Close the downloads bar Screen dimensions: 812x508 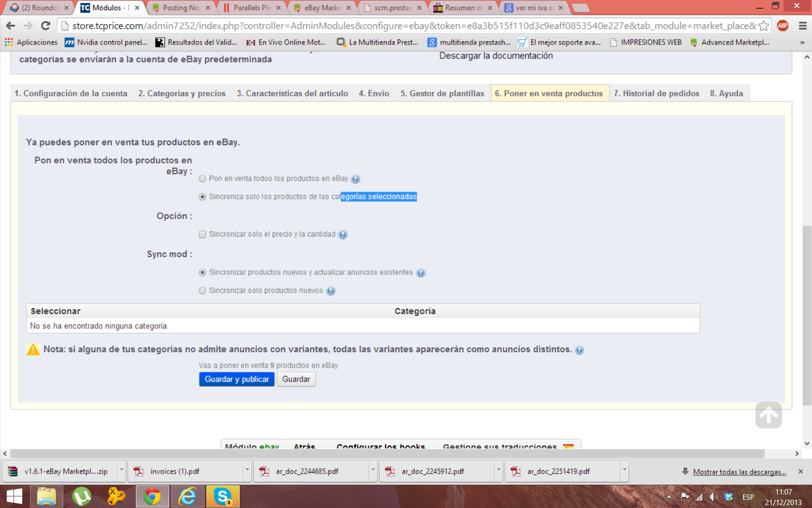[x=800, y=471]
